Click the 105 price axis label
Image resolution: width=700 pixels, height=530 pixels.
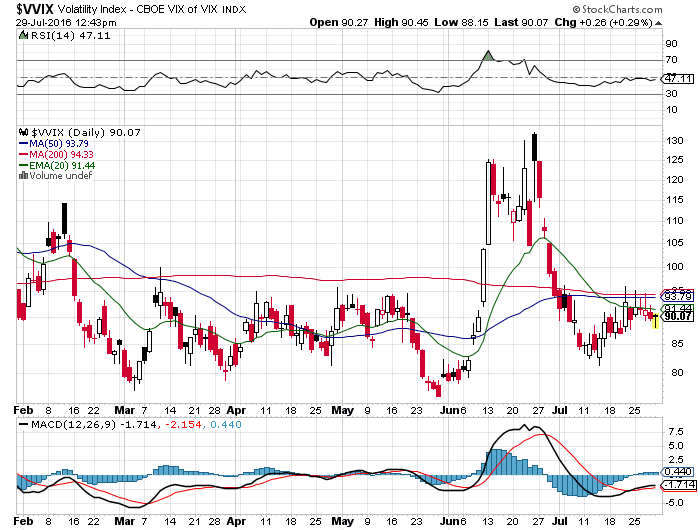pyautogui.click(x=675, y=242)
